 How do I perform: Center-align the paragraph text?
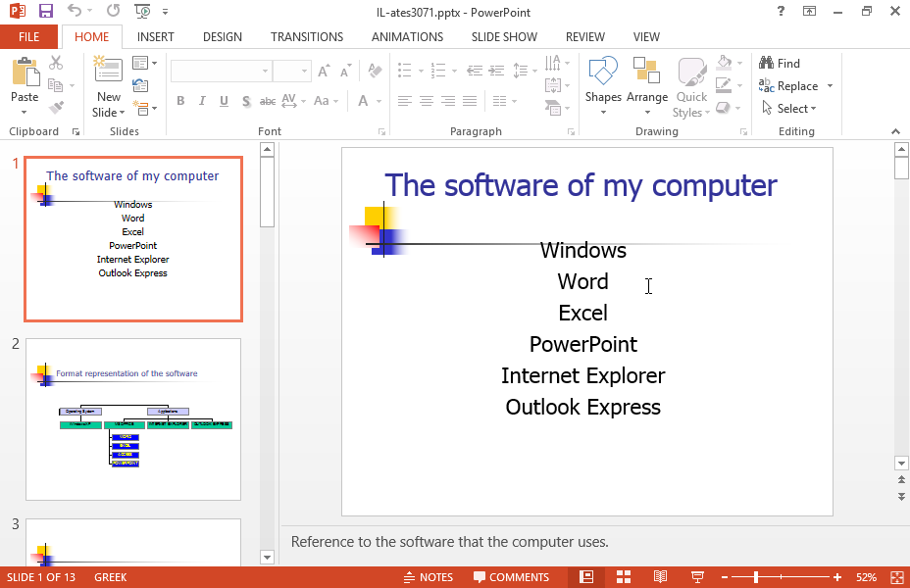click(427, 101)
